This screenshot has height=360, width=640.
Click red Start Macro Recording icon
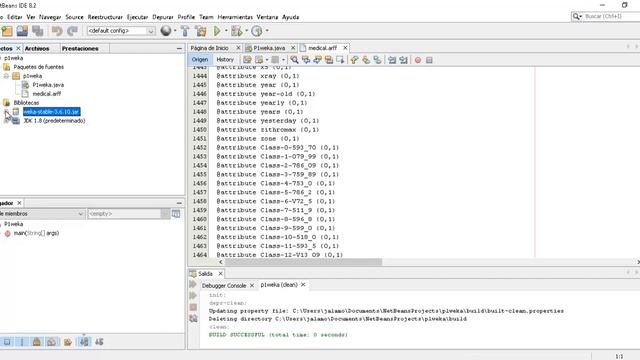pyautogui.click(x=418, y=60)
